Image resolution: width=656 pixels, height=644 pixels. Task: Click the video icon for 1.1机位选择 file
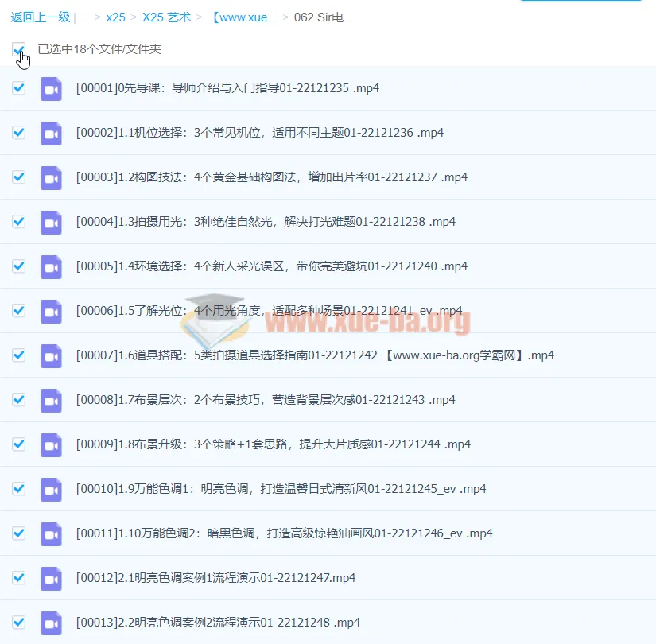(x=51, y=133)
